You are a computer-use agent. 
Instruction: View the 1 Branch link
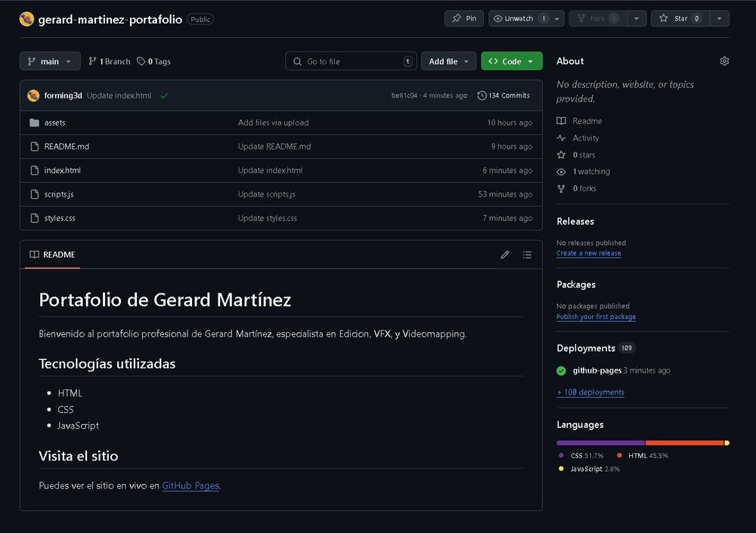click(x=110, y=61)
